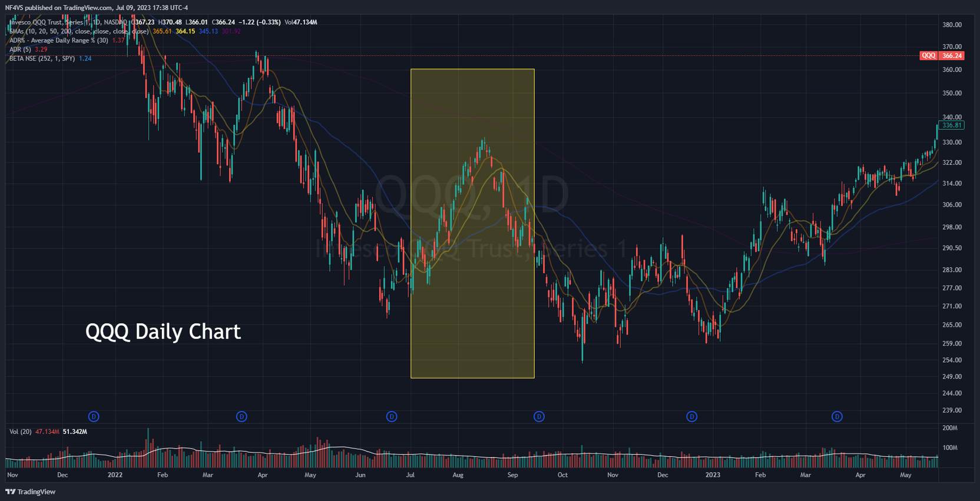980x501 pixels.
Task: Click the 259.00 price axis tick
Action: click(952, 343)
